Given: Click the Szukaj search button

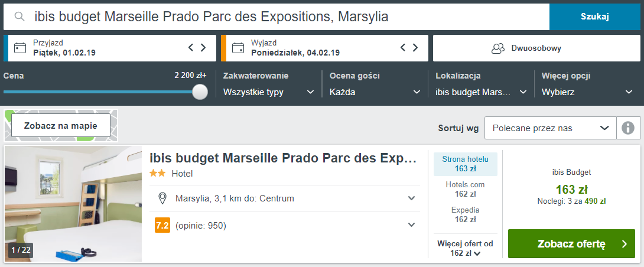Looking at the screenshot, I should coord(594,17).
